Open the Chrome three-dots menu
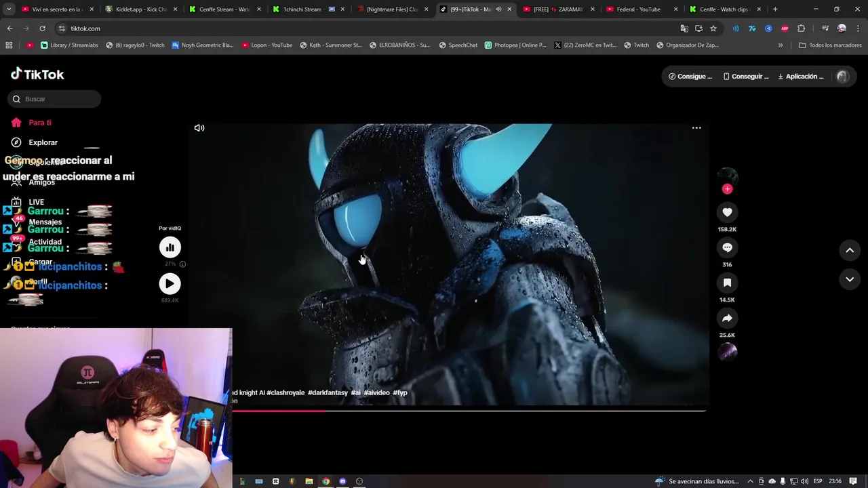 point(858,28)
